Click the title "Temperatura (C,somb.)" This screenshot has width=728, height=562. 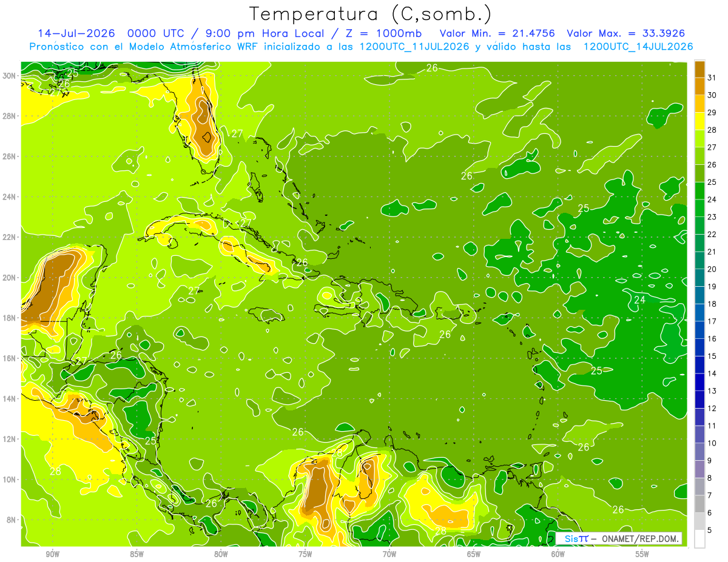[371, 14]
